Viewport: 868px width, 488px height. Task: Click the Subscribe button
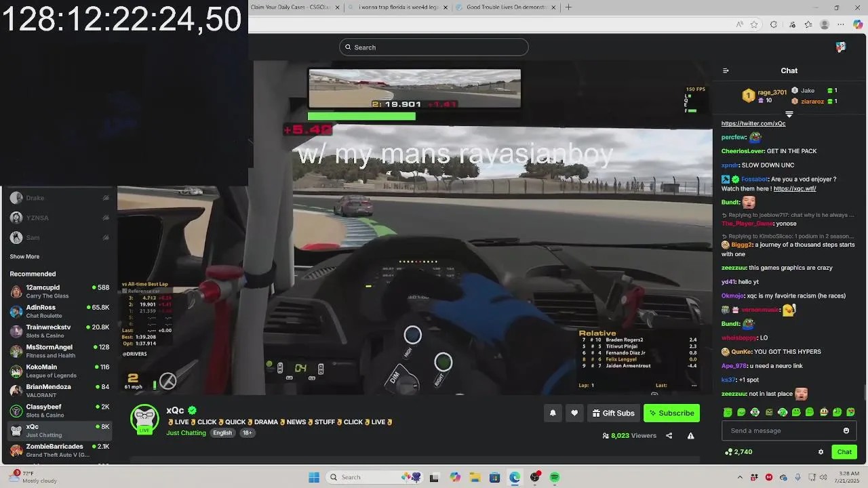tap(671, 413)
